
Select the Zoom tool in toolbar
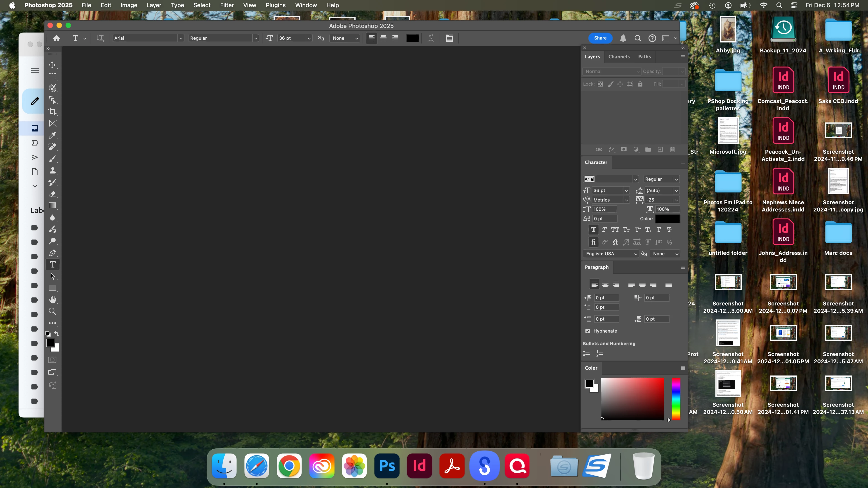pos(52,312)
